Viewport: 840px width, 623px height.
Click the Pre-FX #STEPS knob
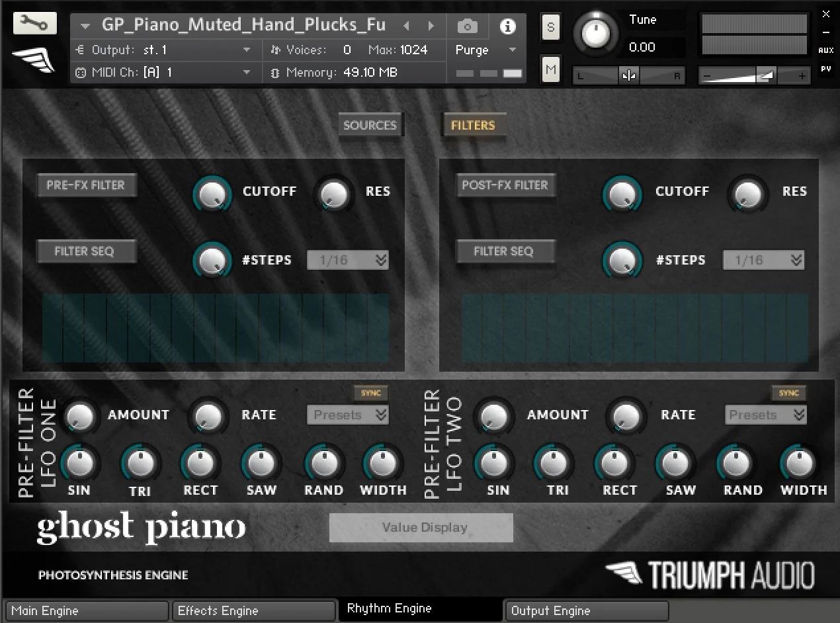coord(212,260)
